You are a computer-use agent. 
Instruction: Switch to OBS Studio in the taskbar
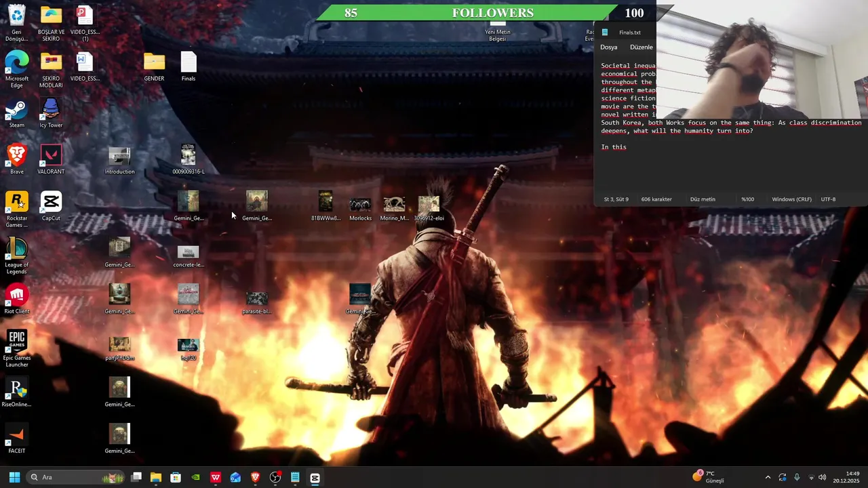[275, 477]
